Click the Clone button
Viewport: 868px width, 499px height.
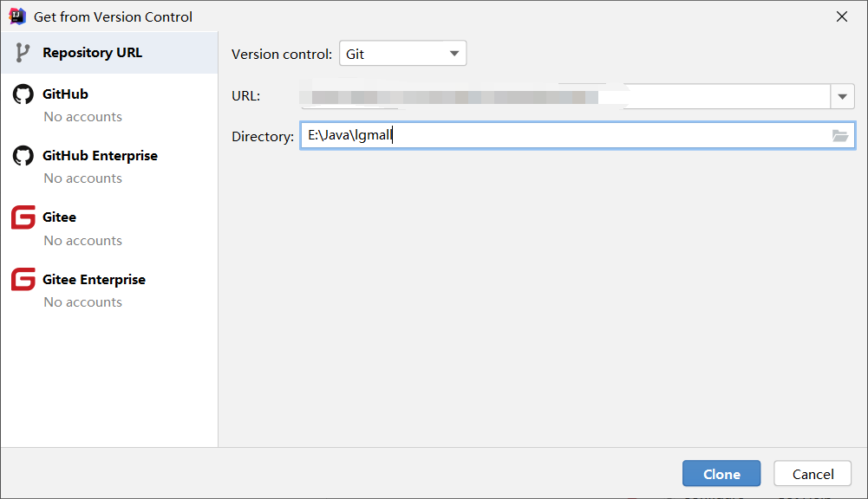721,473
